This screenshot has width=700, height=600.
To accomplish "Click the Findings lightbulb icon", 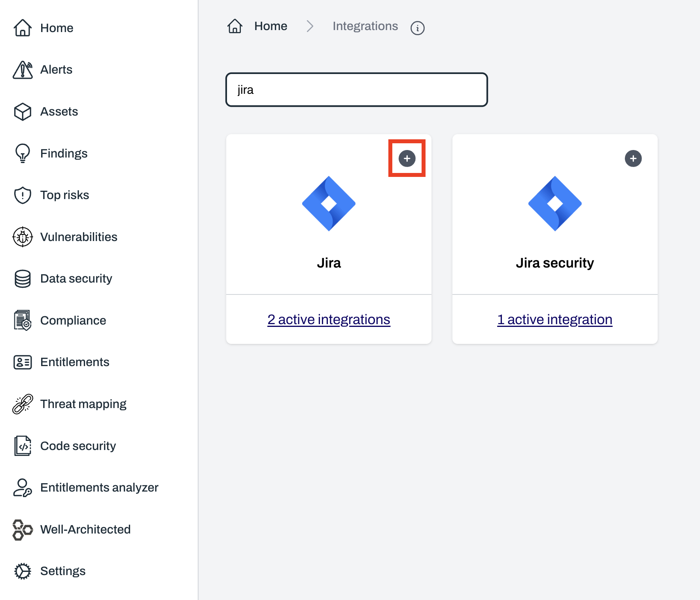I will pyautogui.click(x=23, y=153).
